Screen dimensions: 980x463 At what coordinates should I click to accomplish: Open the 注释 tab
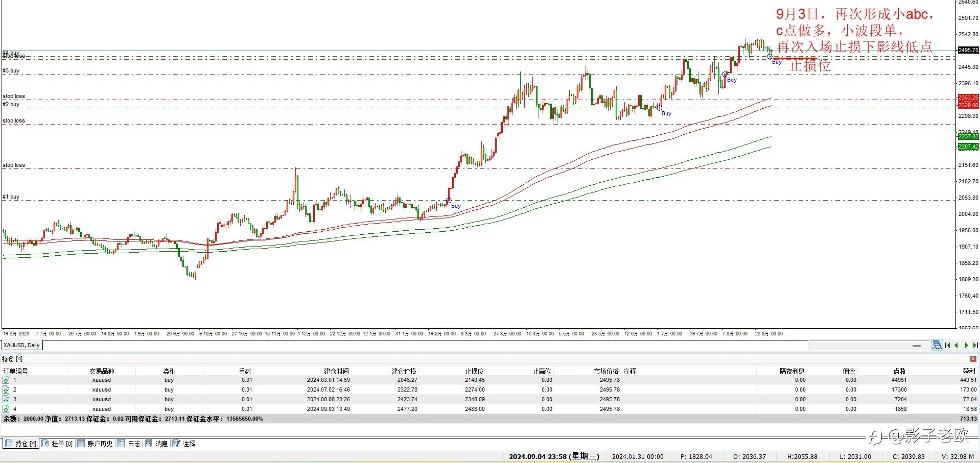pos(184,444)
